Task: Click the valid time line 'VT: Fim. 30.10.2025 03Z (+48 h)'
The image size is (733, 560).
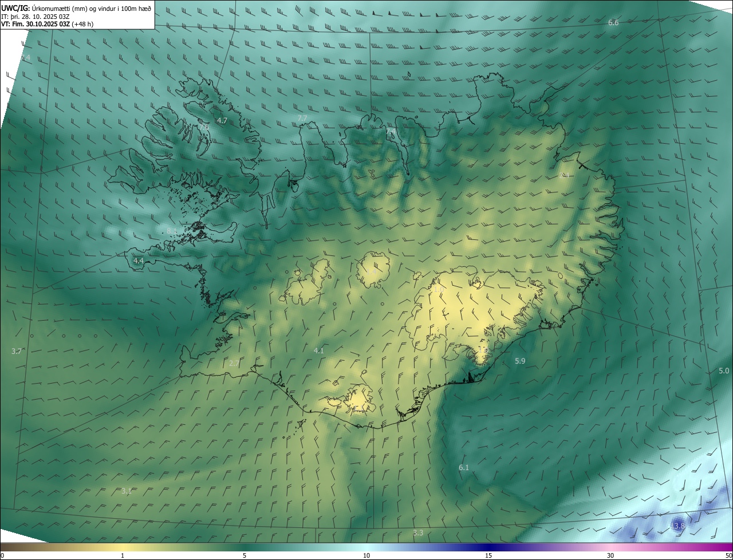Action: [x=48, y=24]
